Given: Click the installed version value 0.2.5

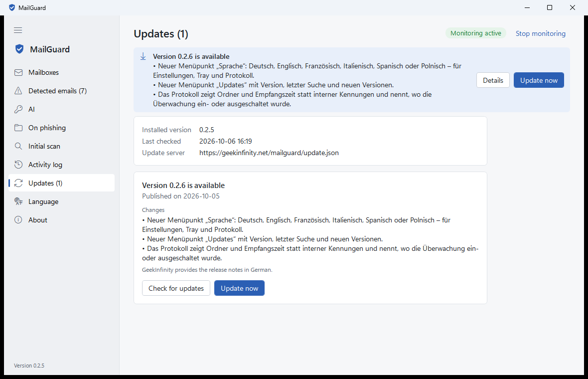Looking at the screenshot, I should click(207, 130).
